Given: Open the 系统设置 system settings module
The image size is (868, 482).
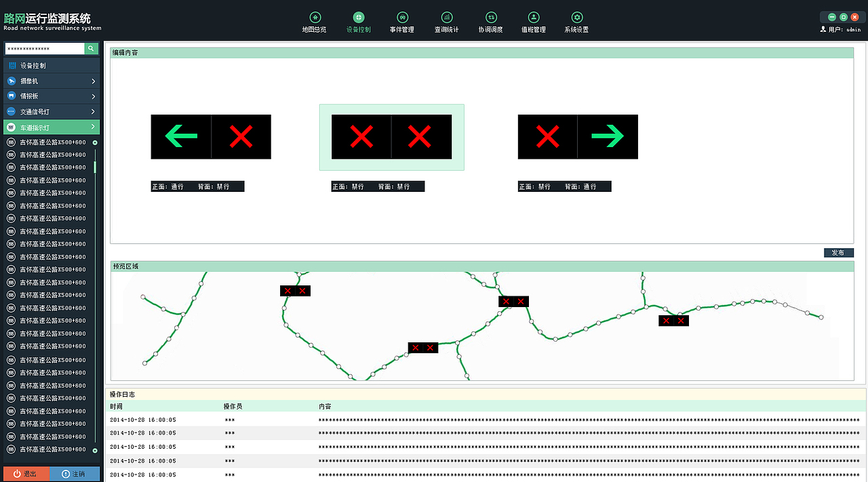Looking at the screenshot, I should coord(577,22).
